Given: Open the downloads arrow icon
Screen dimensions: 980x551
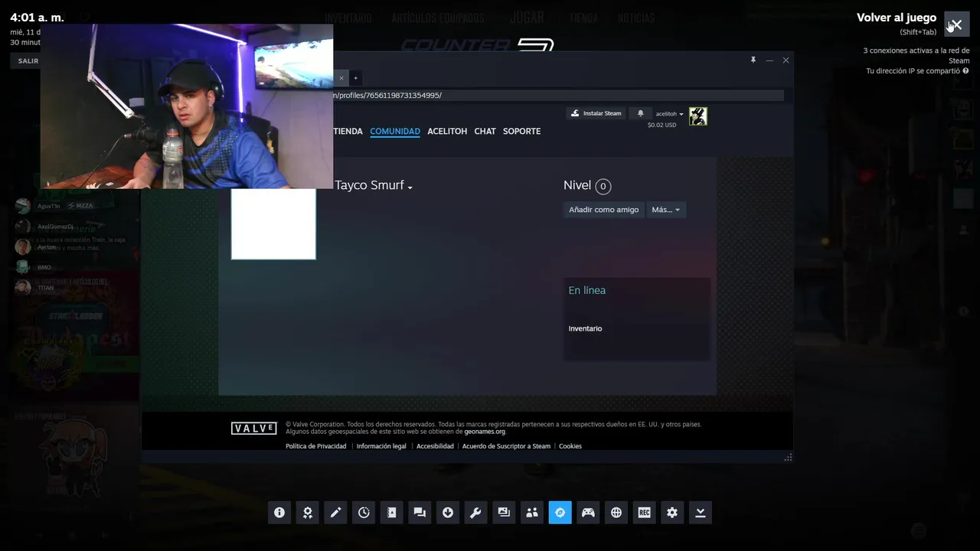Looking at the screenshot, I should (448, 513).
